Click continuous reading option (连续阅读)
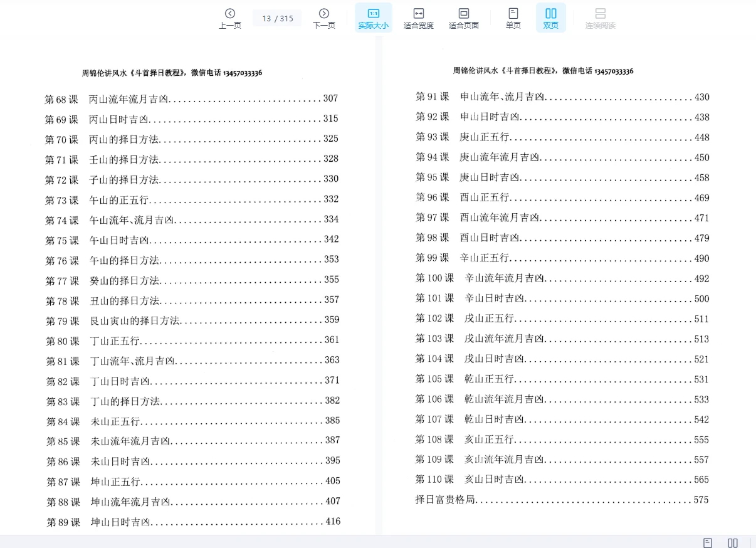The width and height of the screenshot is (756, 548). coord(601,18)
